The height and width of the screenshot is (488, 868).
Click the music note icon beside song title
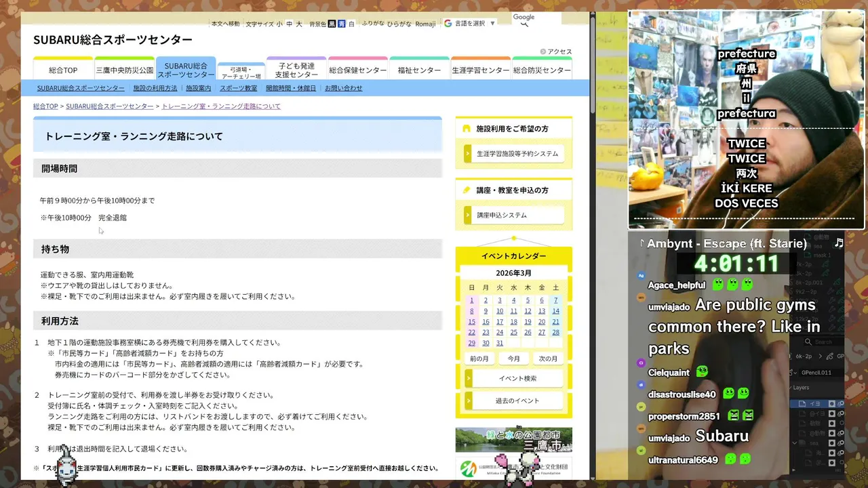(x=839, y=243)
